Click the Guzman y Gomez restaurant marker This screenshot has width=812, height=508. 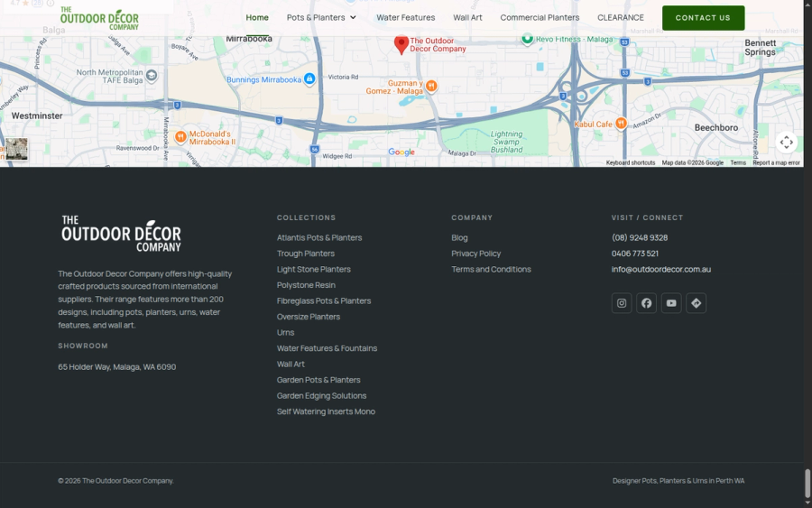pyautogui.click(x=431, y=86)
